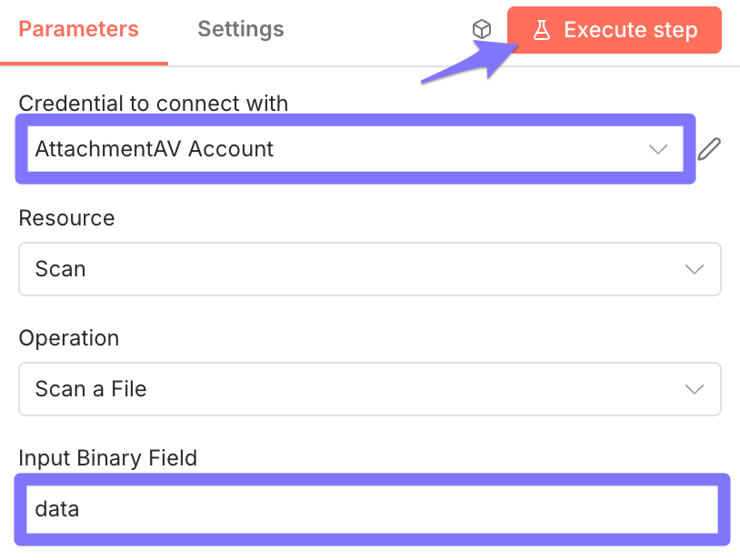Click the chevron on the credential selector
Viewport: 740px width, 560px height.
[657, 148]
